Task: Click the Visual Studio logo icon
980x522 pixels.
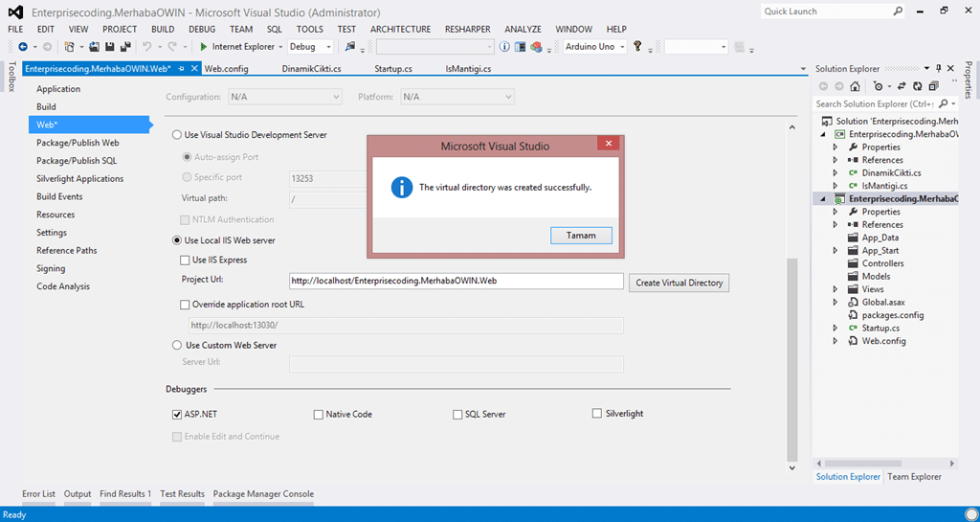Action: tap(15, 11)
